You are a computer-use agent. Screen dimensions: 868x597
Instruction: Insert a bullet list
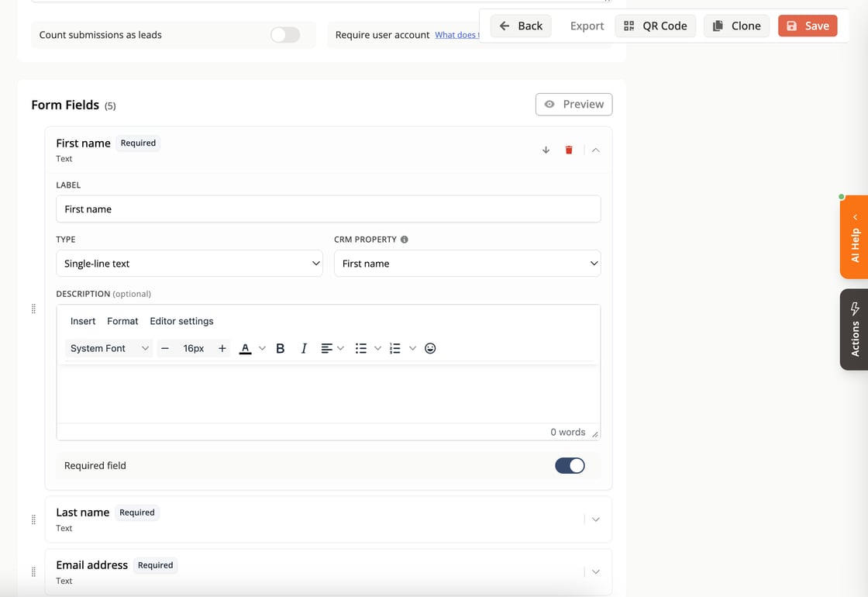point(361,348)
